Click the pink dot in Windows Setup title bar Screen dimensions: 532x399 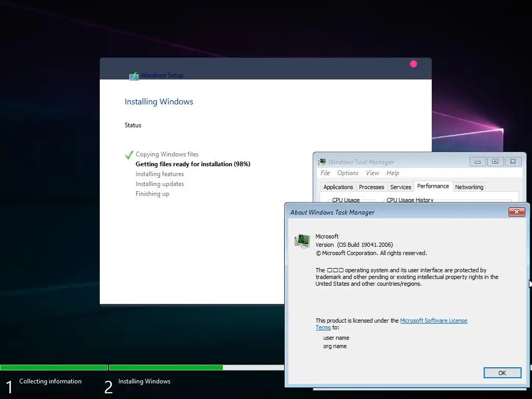413,64
